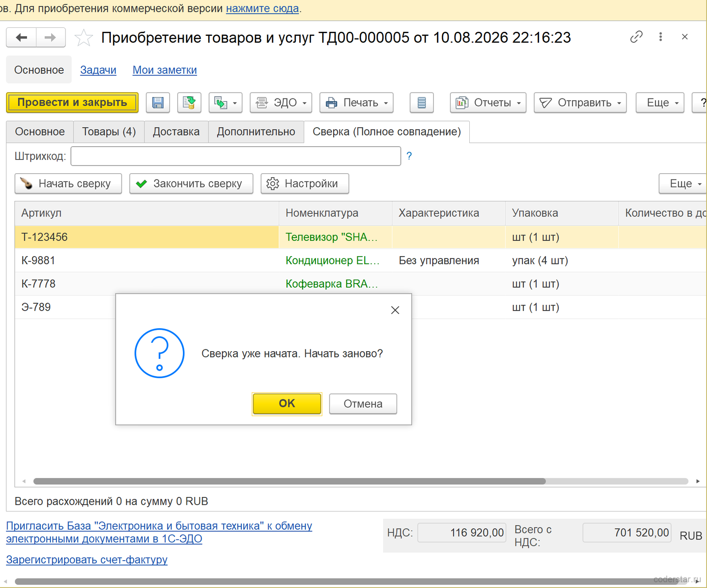Switch to the Товары (4) tab

coord(109,132)
